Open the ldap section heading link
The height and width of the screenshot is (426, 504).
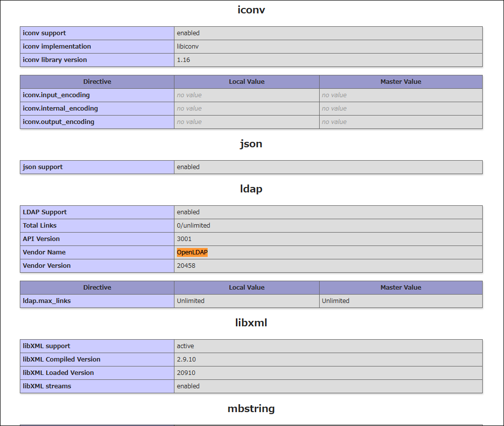[x=251, y=189]
